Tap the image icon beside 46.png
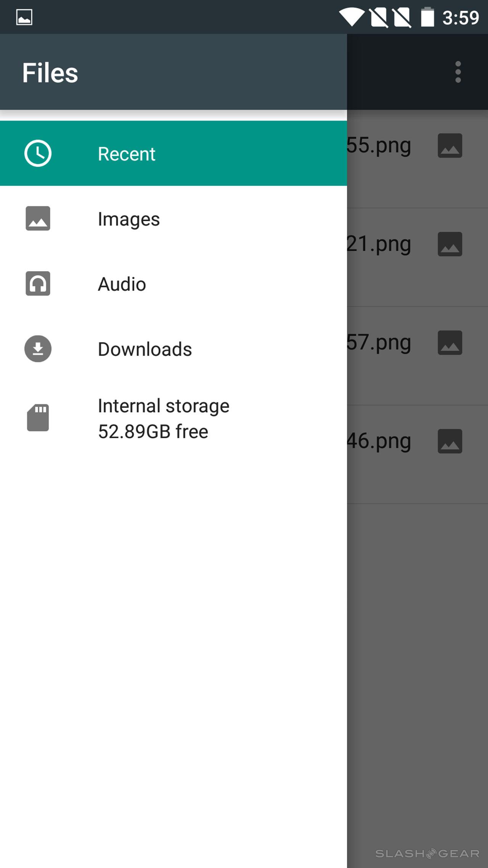488x868 pixels. 450,441
